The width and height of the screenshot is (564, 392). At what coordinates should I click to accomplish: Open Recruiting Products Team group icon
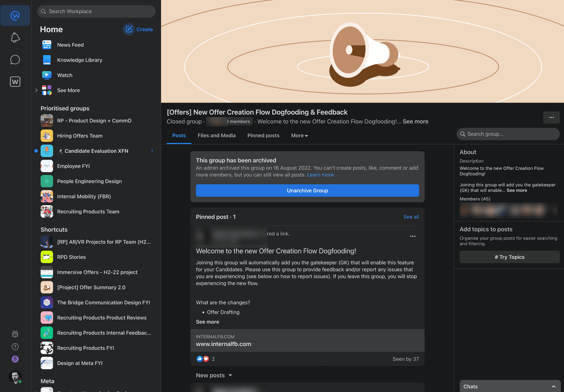point(47,211)
